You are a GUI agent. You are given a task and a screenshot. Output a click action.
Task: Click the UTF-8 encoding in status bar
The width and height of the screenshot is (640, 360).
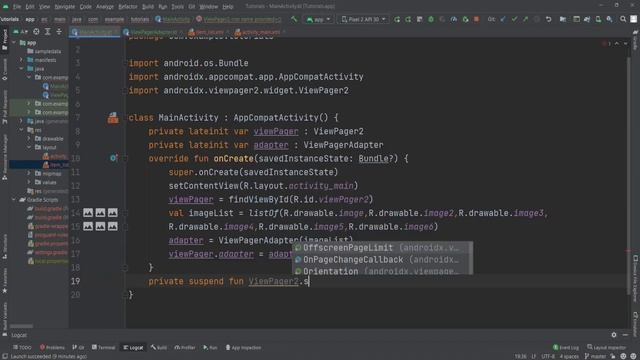[548, 356]
